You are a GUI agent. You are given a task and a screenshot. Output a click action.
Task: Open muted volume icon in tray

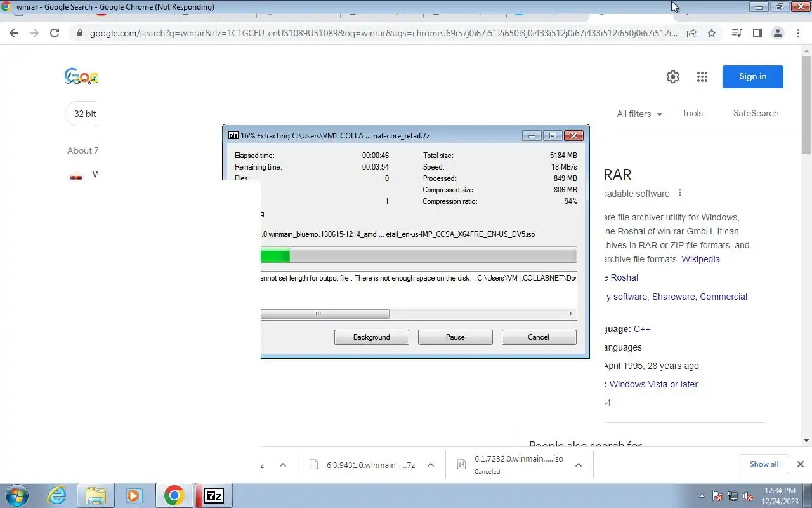pos(748,497)
